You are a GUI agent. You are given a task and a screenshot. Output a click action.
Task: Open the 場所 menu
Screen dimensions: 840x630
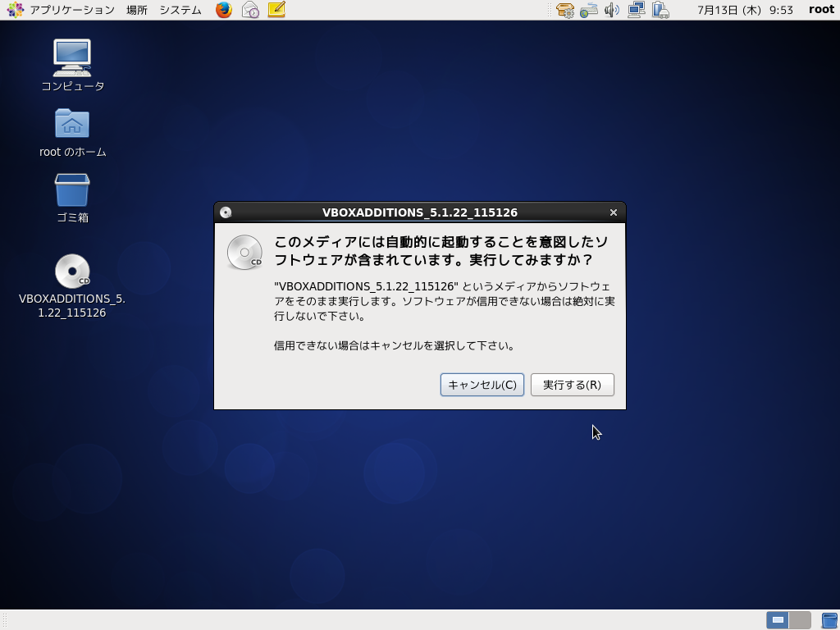pos(137,10)
